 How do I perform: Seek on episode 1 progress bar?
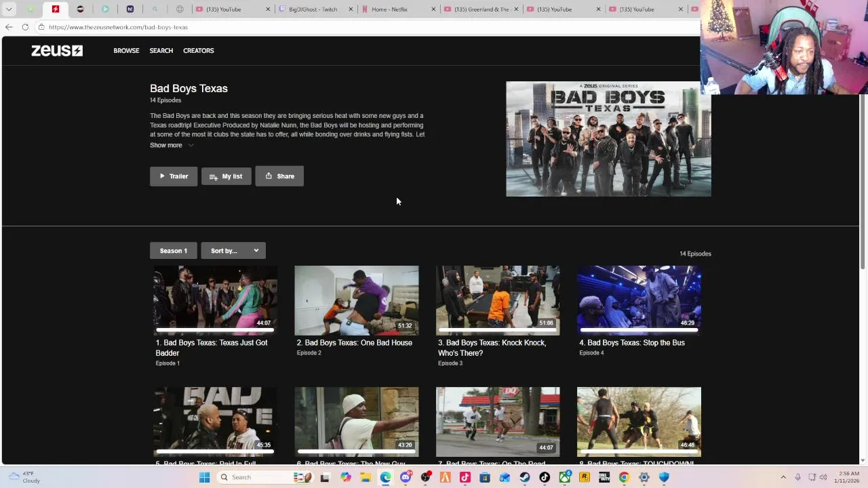point(214,330)
